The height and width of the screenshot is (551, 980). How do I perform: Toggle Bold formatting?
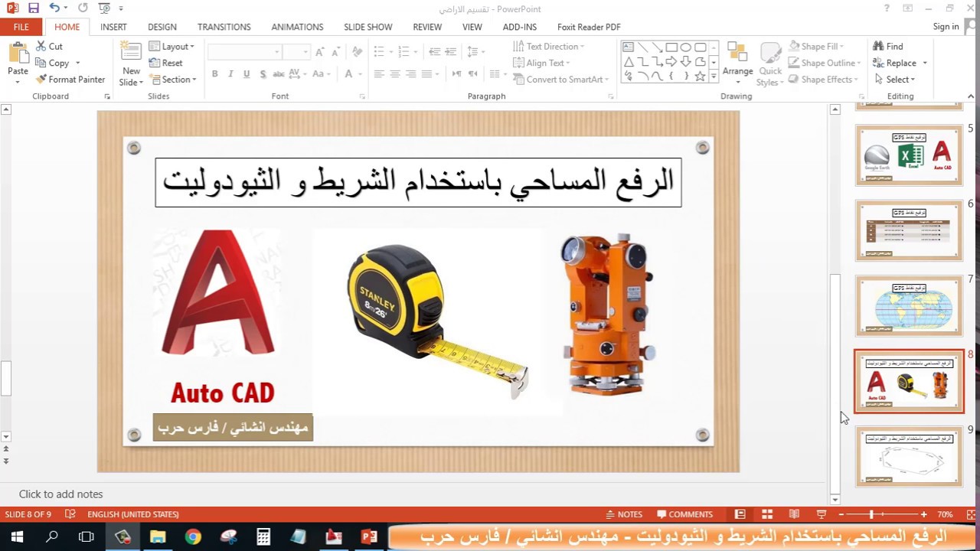214,74
